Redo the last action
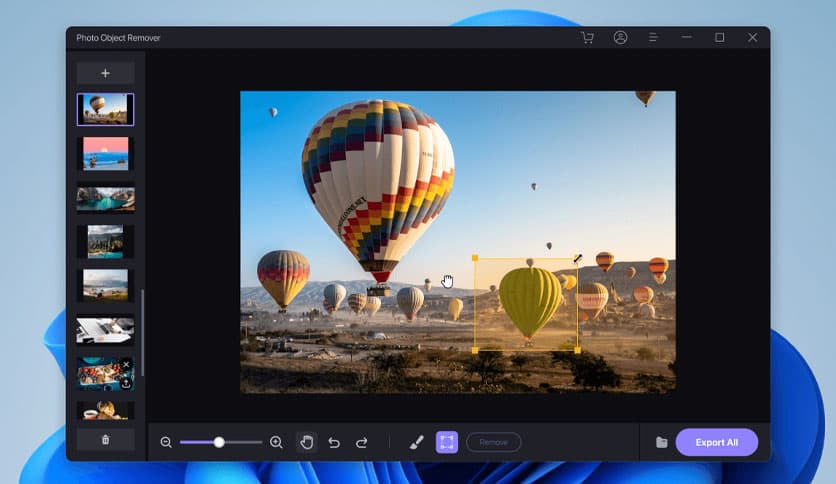This screenshot has height=484, width=836. pos(361,442)
